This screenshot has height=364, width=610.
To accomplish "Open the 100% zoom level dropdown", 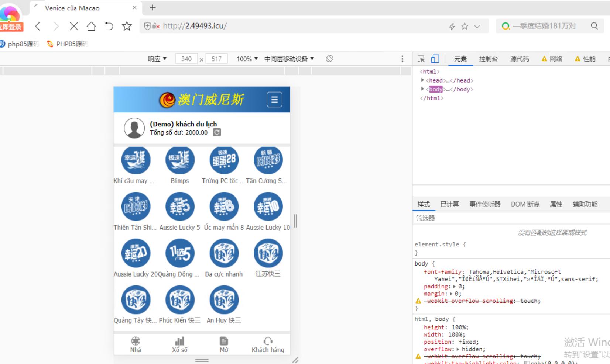I will (247, 59).
